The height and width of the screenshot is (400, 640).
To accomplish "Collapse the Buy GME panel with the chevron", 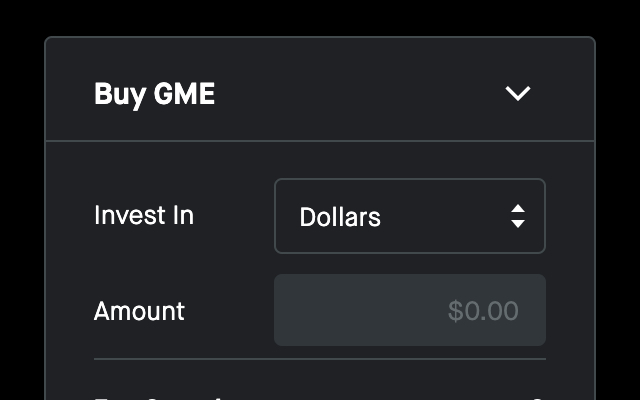I will point(518,93).
